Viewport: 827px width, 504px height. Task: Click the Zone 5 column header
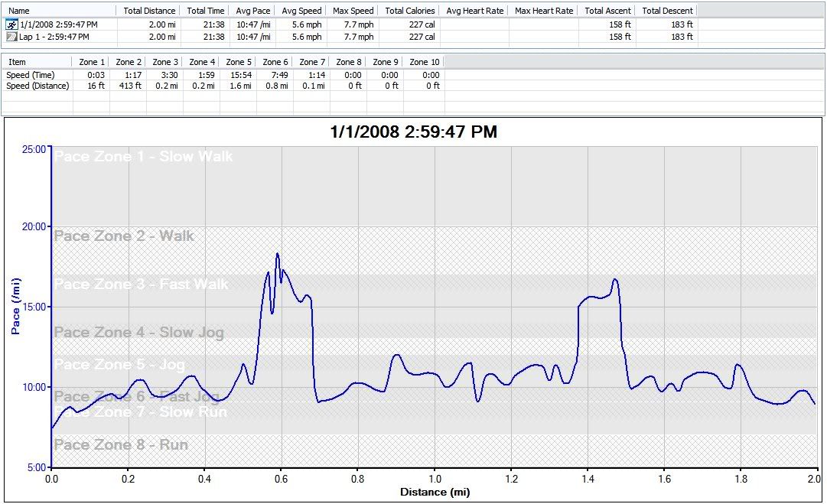click(239, 62)
